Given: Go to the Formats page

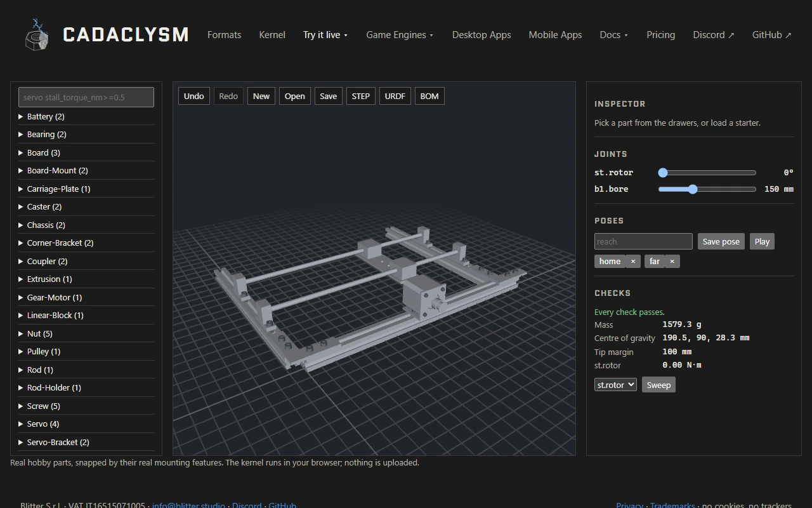Looking at the screenshot, I should coord(225,35).
